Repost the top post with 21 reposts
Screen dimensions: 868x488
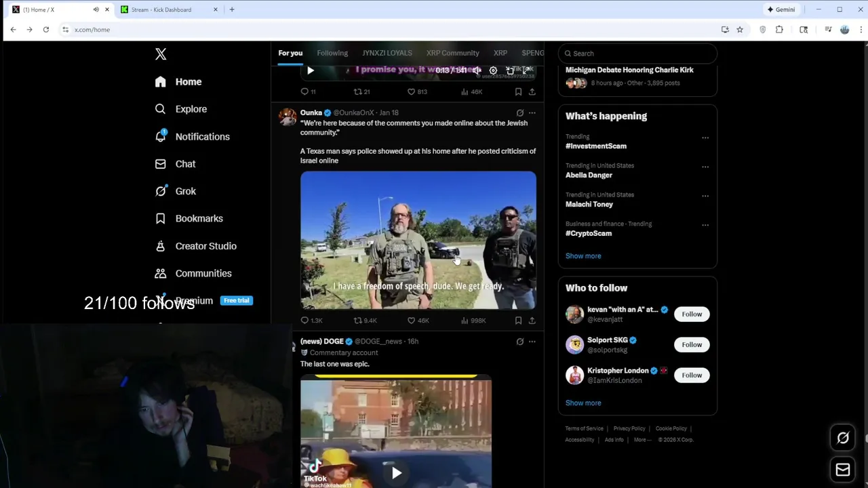[x=361, y=91]
